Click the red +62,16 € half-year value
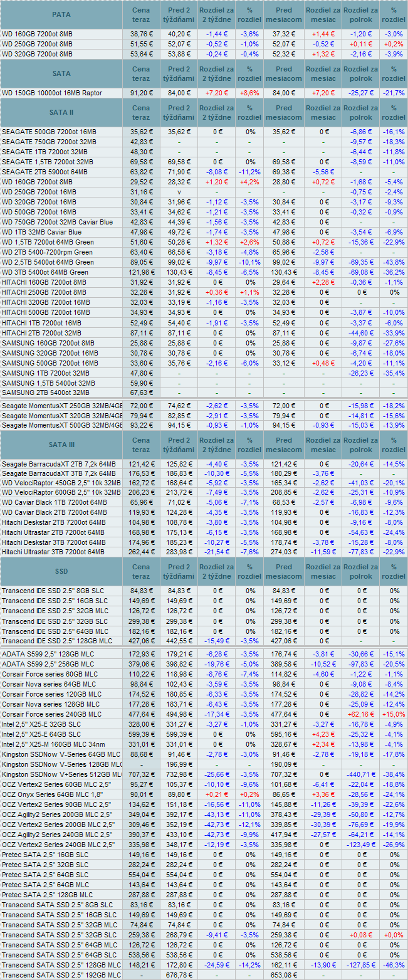This screenshot has height=980, width=408. [x=361, y=714]
